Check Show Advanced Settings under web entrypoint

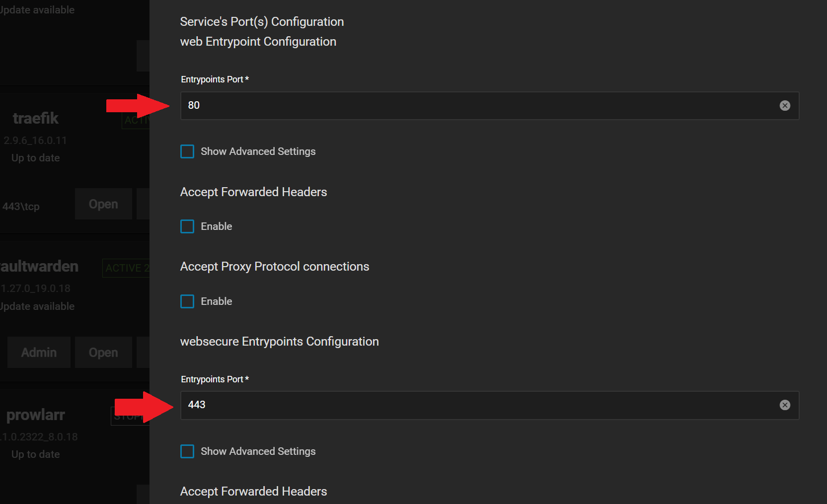pyautogui.click(x=187, y=151)
